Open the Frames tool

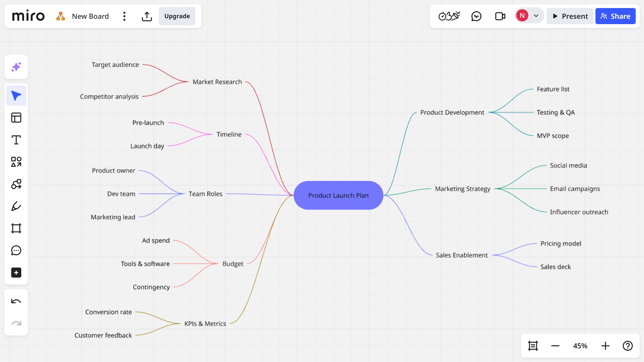coord(16,228)
